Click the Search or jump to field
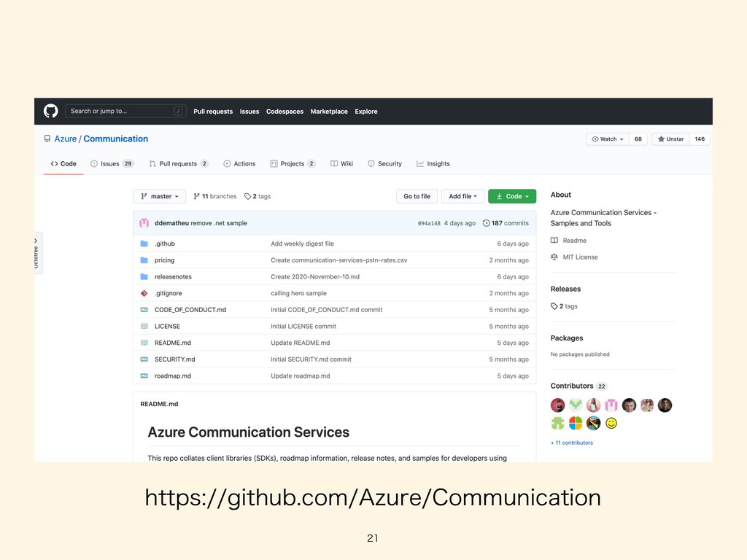 tap(125, 111)
